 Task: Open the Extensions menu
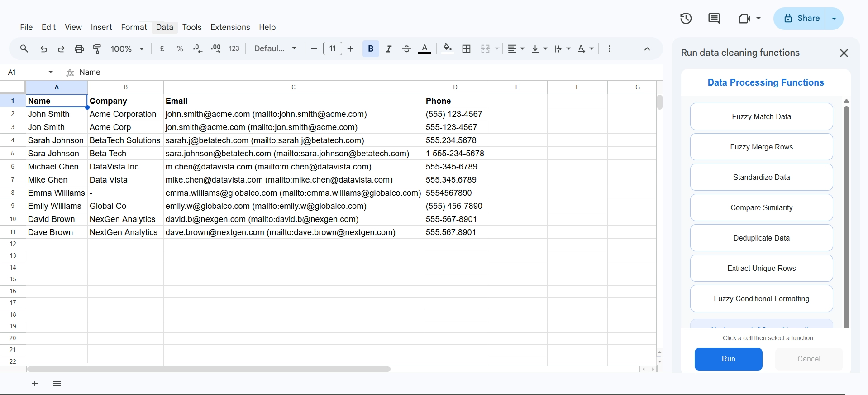pyautogui.click(x=230, y=27)
